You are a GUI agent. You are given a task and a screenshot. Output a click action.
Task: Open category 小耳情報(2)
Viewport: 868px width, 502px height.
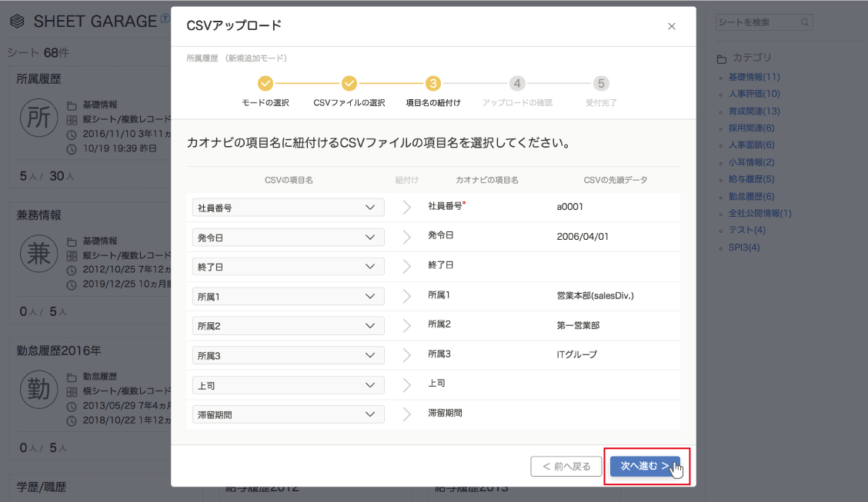pyautogui.click(x=751, y=162)
